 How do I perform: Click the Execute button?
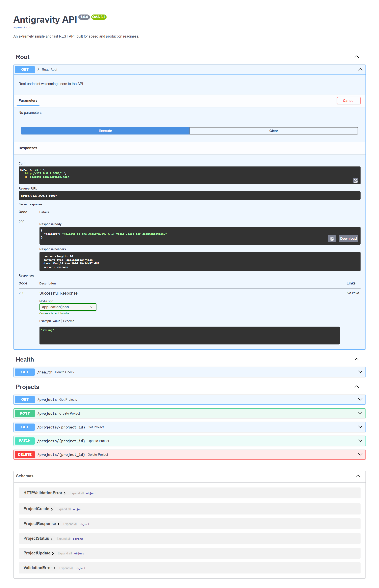pos(105,131)
